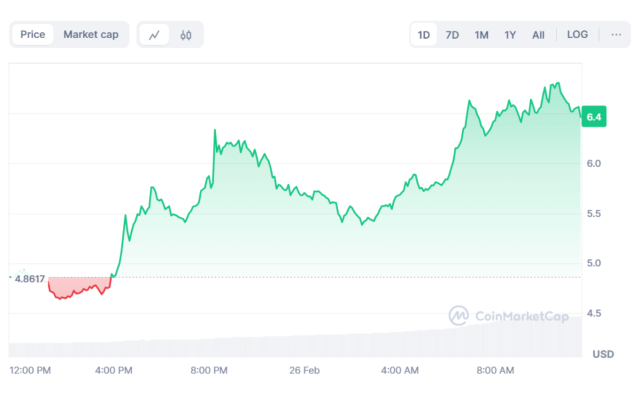The height and width of the screenshot is (400, 640).
Task: Switch to Market cap tab
Action: [x=91, y=35]
